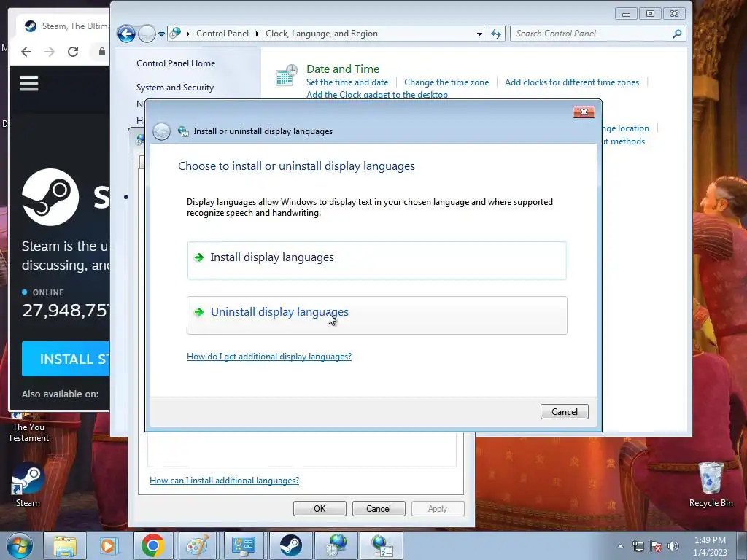Close the Install or uninstall display languages dialog

[584, 112]
